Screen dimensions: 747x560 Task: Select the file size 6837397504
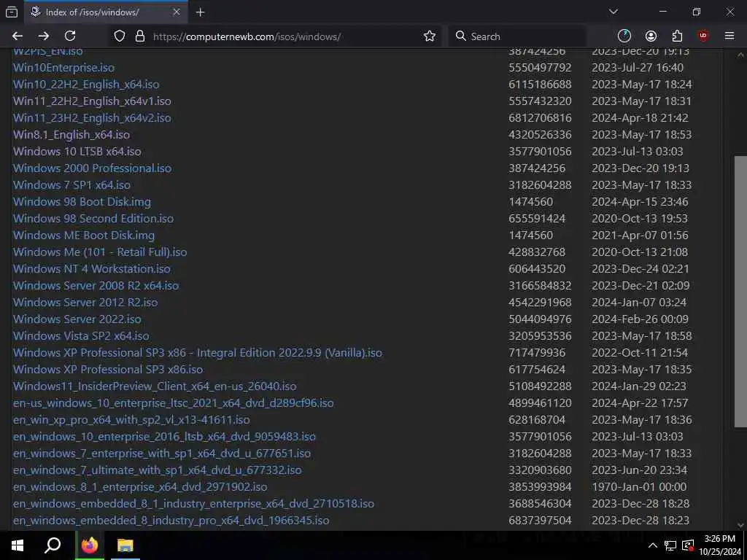pos(540,521)
